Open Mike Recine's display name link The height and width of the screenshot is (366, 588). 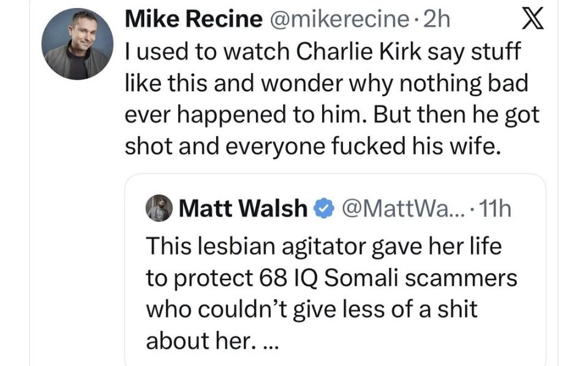click(193, 20)
